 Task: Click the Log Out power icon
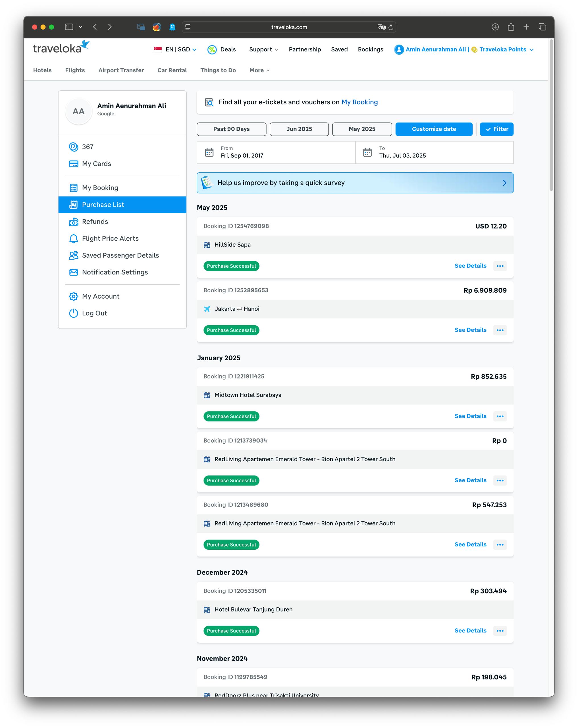tap(73, 313)
